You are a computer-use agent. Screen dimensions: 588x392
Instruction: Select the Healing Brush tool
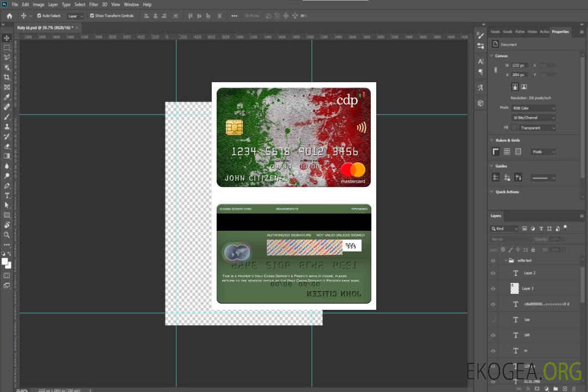7,107
